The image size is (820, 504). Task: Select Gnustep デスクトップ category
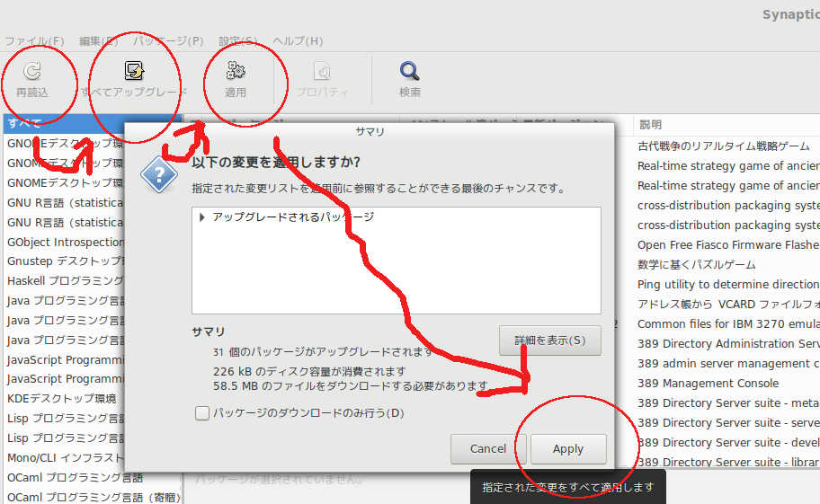[64, 261]
